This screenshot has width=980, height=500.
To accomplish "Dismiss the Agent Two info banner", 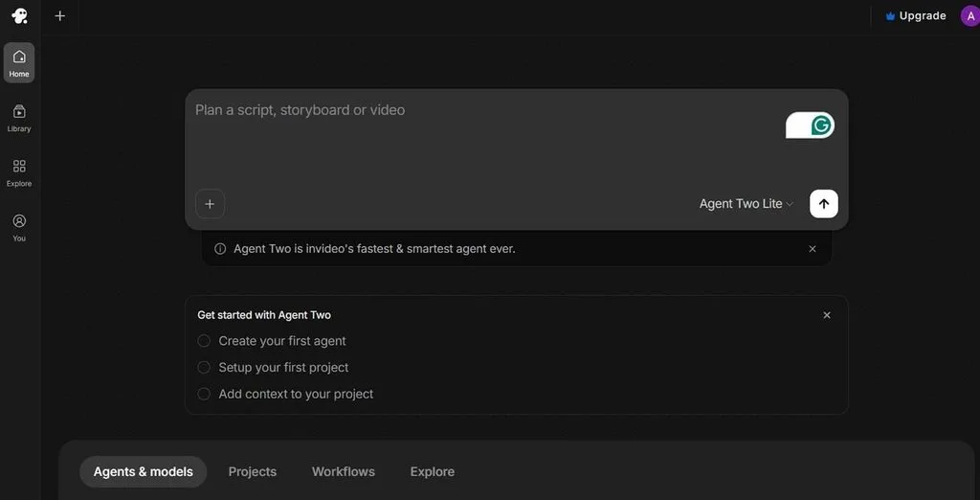I will click(x=813, y=248).
